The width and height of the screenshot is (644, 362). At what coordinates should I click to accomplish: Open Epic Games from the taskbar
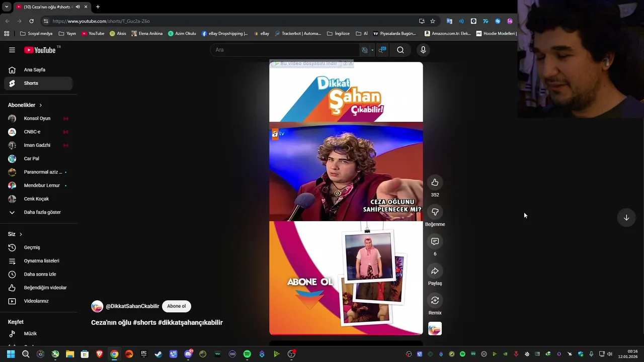(x=143, y=354)
